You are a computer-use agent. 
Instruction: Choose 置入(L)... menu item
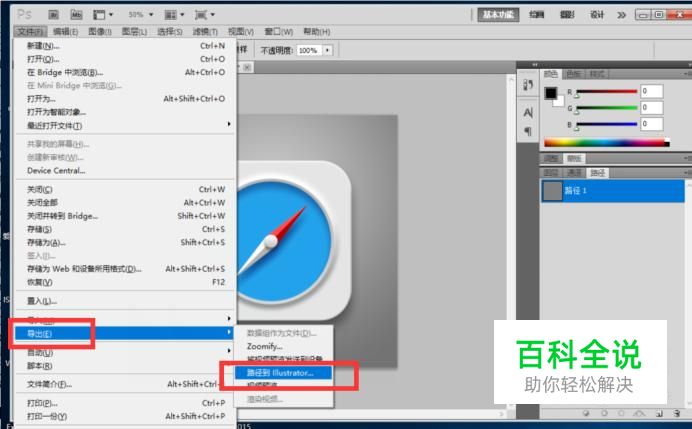[126, 301]
